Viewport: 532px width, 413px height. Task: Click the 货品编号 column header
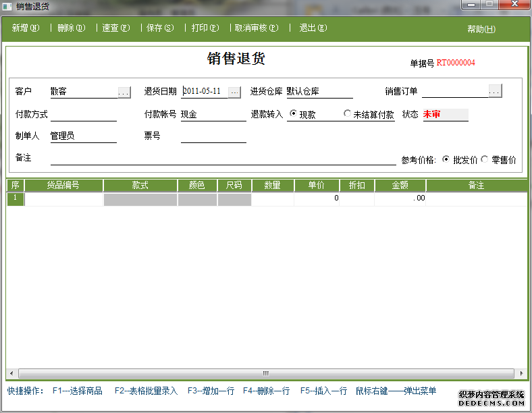tap(64, 185)
